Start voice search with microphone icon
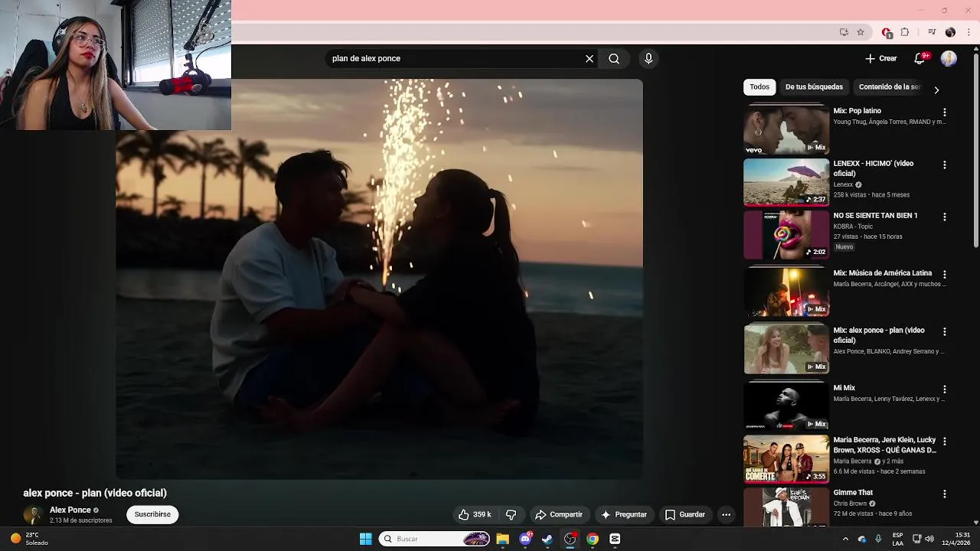 coord(648,58)
